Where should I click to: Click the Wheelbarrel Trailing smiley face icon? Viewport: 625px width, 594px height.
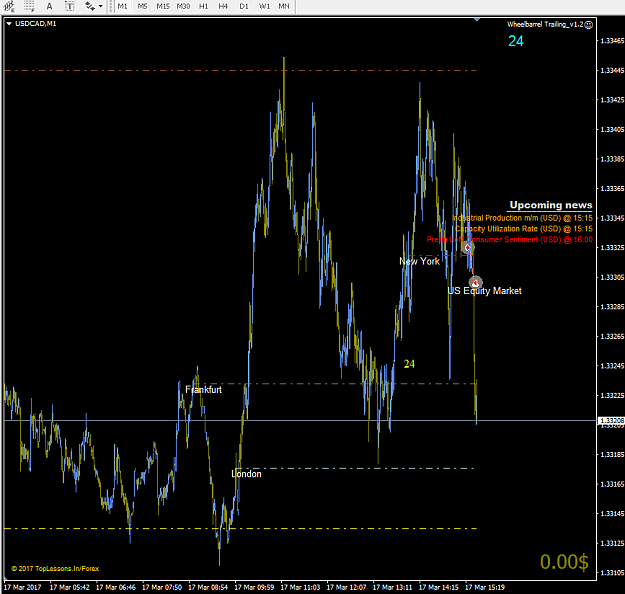coord(589,25)
